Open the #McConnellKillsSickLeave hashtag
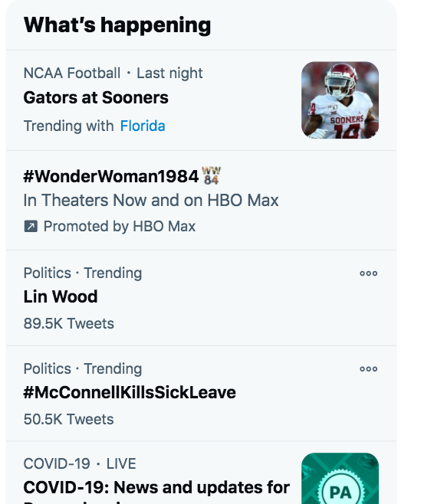 (x=130, y=392)
